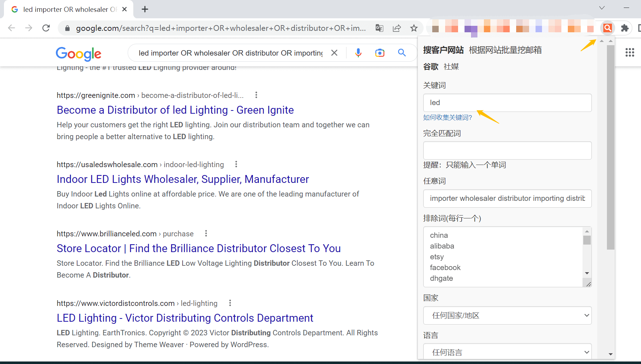The height and width of the screenshot is (364, 641).
Task: Select the 谷歌 sub-tab
Action: click(431, 66)
